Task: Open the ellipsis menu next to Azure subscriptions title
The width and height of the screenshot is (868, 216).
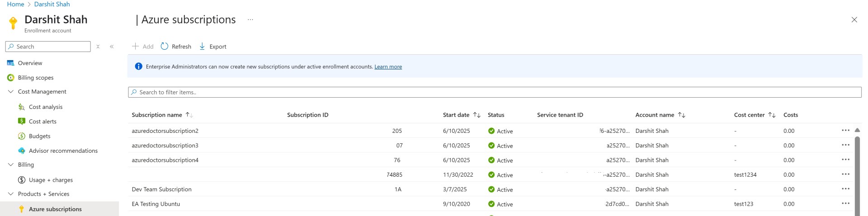Action: point(250,19)
